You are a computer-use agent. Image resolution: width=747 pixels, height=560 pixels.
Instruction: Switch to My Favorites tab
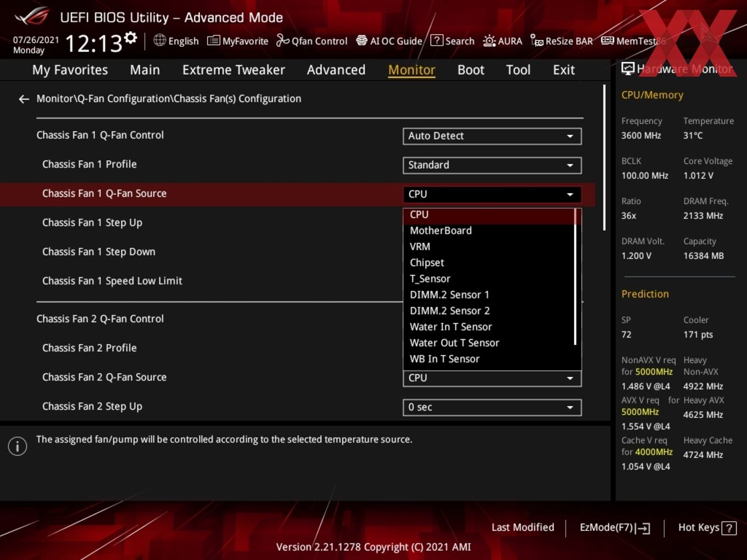click(x=70, y=70)
